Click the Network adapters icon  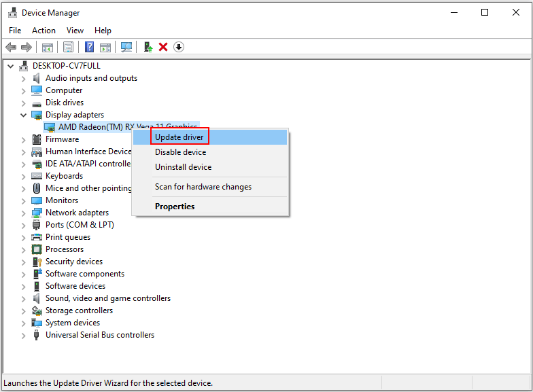(x=37, y=213)
